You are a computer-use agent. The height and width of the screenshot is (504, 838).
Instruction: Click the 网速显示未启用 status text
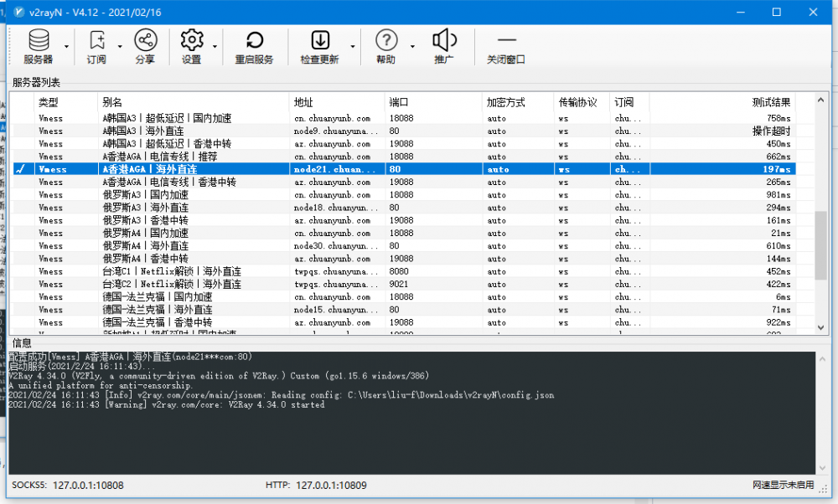coord(783,485)
